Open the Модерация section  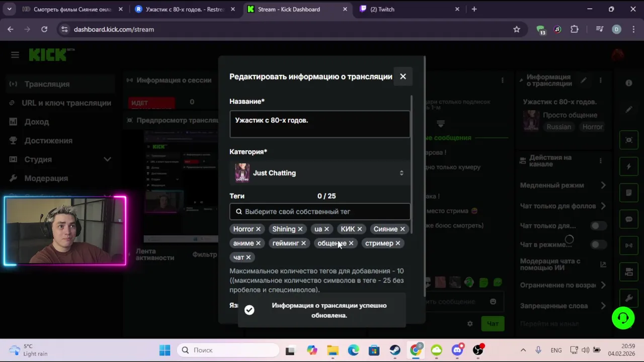(61, 178)
